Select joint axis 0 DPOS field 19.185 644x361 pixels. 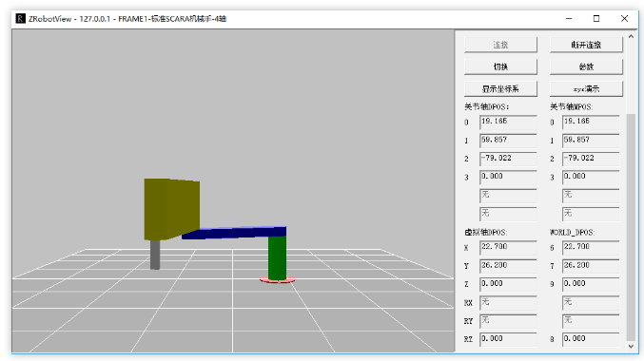508,123
